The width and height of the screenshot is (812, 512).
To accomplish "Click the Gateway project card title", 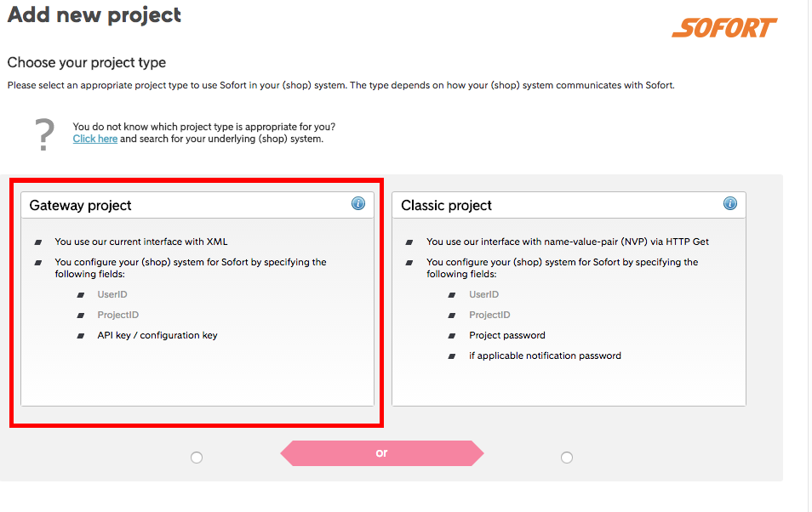I will 81,205.
